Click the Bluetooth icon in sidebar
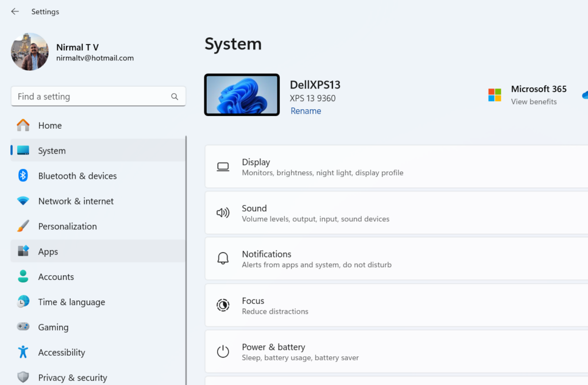The height and width of the screenshot is (385, 588). pyautogui.click(x=23, y=175)
